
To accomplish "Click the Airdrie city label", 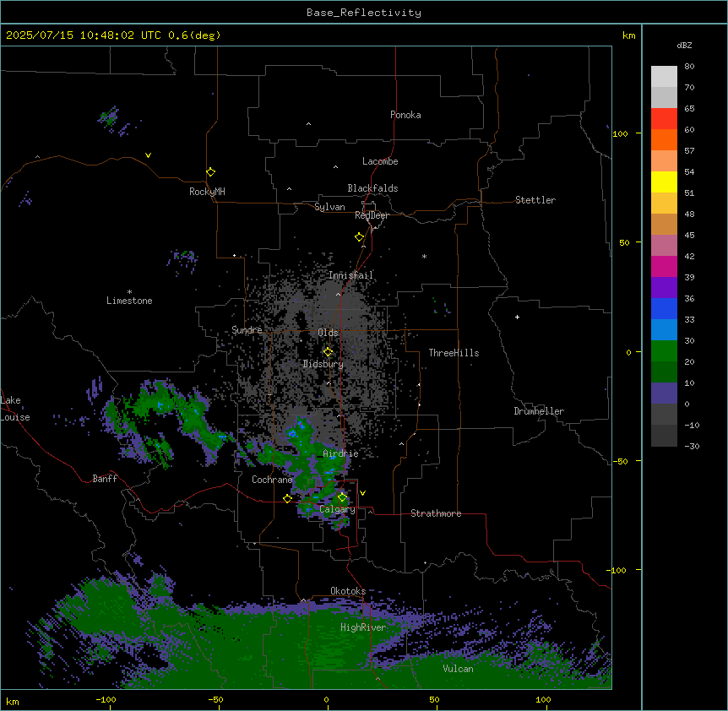I will click(340, 453).
